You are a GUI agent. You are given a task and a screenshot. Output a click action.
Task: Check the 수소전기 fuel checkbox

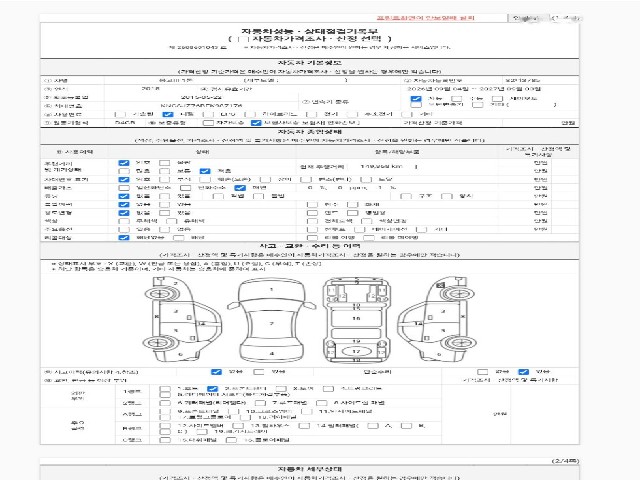[351, 114]
